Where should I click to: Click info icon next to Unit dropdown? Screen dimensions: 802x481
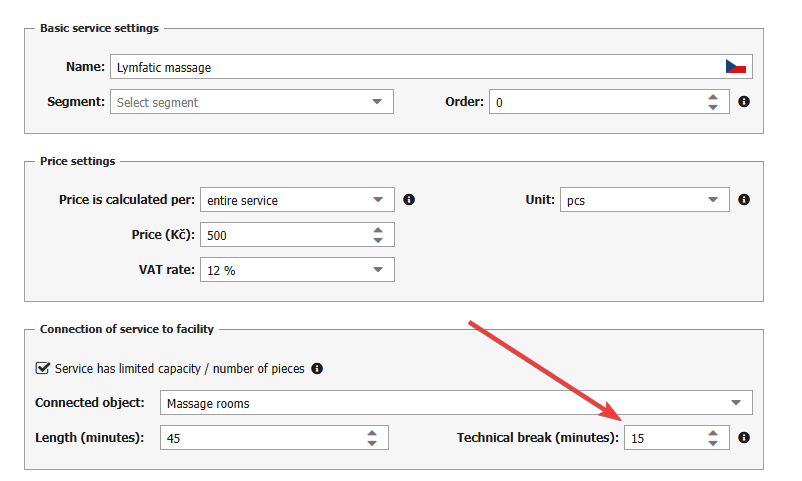(x=744, y=200)
